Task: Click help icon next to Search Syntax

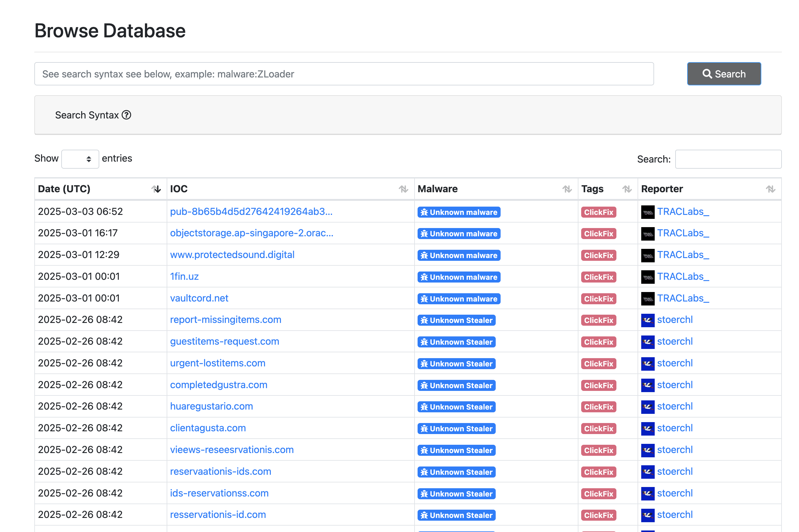Action: click(126, 115)
